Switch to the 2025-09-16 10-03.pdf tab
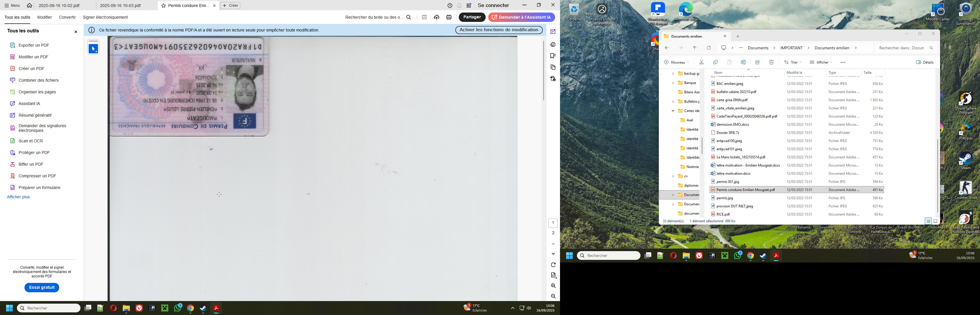This screenshot has height=315, width=980. tap(120, 6)
